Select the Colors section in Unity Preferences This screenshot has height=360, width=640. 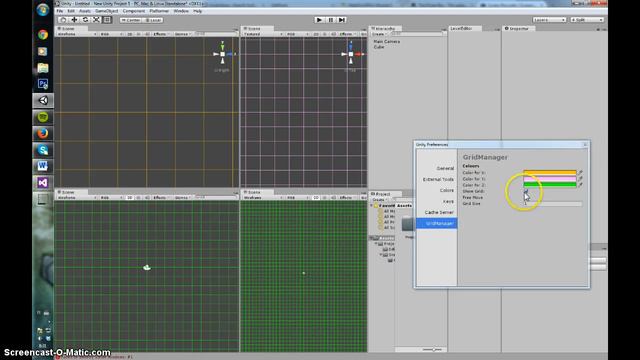tap(447, 190)
